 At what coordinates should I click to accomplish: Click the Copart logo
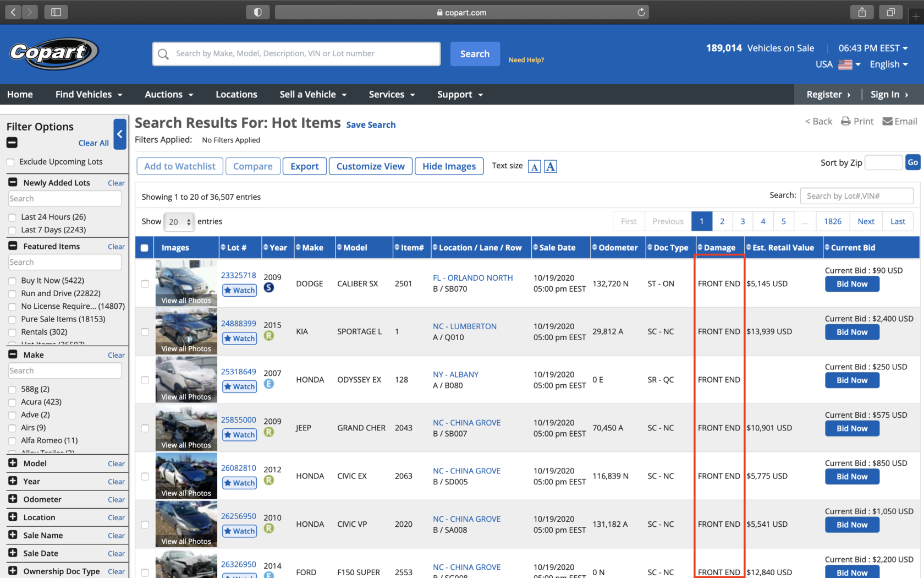click(x=54, y=53)
